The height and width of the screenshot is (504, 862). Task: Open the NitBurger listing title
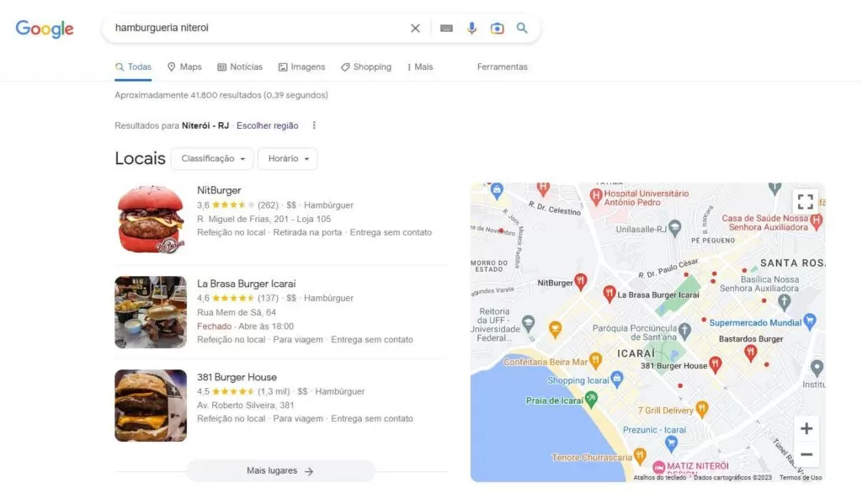219,190
